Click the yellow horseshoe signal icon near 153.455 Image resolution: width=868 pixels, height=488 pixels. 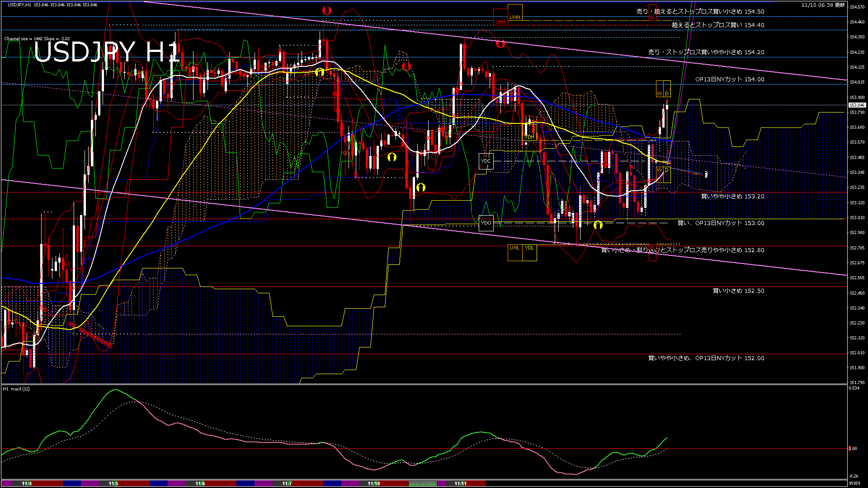click(392, 157)
